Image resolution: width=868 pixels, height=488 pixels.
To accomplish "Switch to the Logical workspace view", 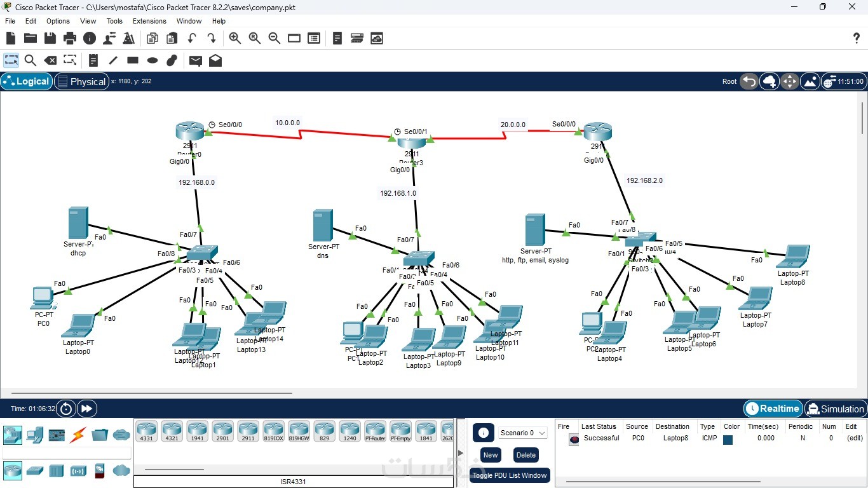I will (x=27, y=81).
